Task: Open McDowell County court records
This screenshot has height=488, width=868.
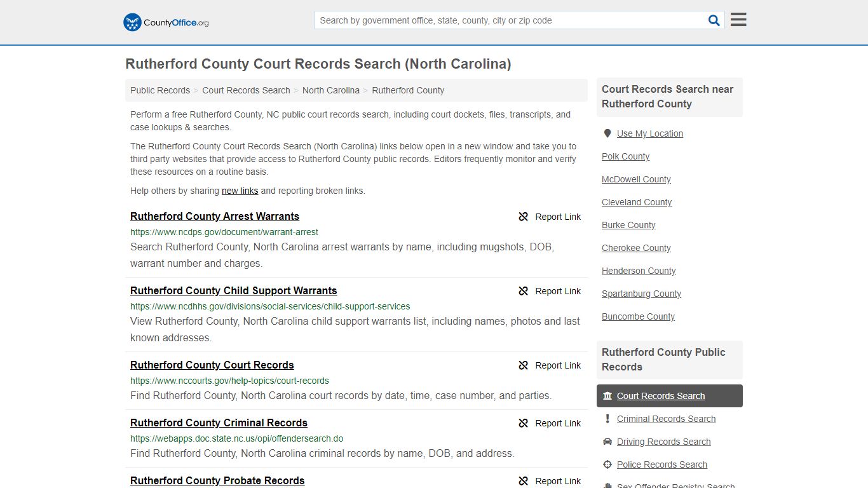Action: 636,179
